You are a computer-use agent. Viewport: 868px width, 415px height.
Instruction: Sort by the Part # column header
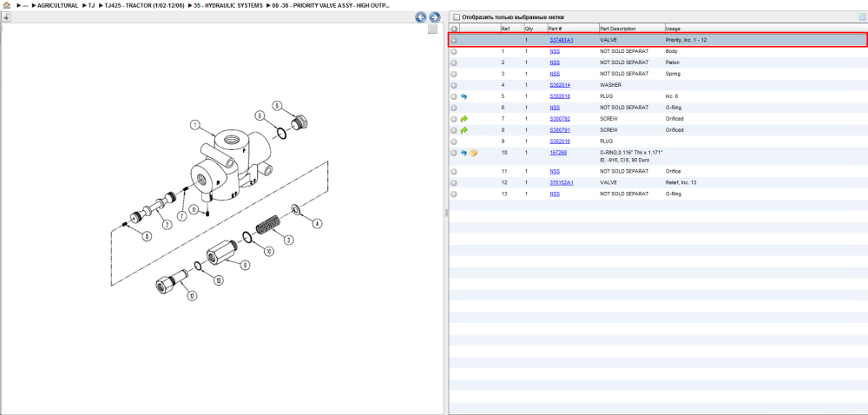click(x=556, y=29)
